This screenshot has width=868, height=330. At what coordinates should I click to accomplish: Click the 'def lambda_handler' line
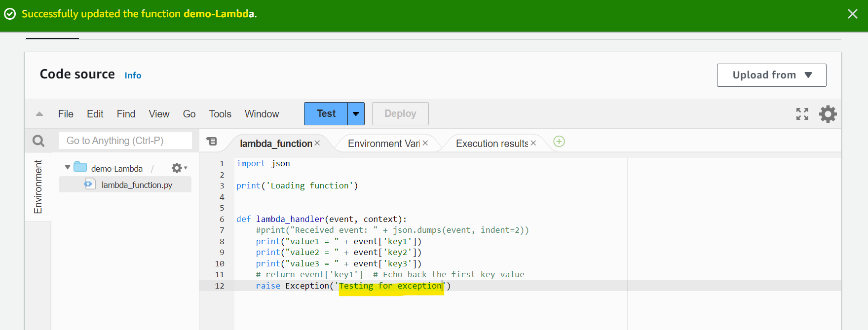[322, 219]
